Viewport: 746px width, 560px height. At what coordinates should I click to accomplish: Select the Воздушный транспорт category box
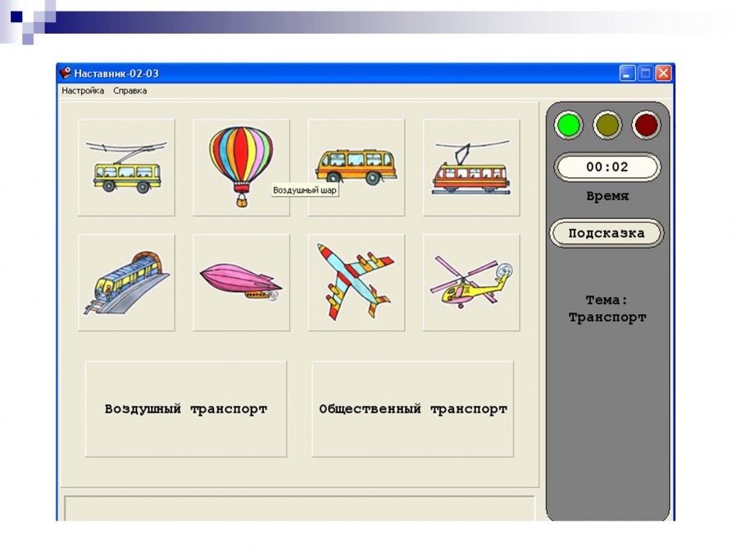[x=186, y=408]
